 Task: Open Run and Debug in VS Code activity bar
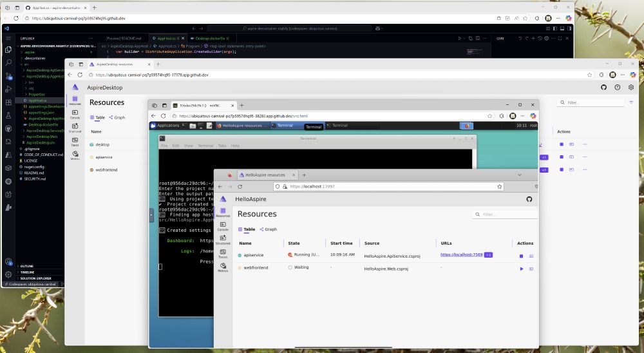point(8,89)
